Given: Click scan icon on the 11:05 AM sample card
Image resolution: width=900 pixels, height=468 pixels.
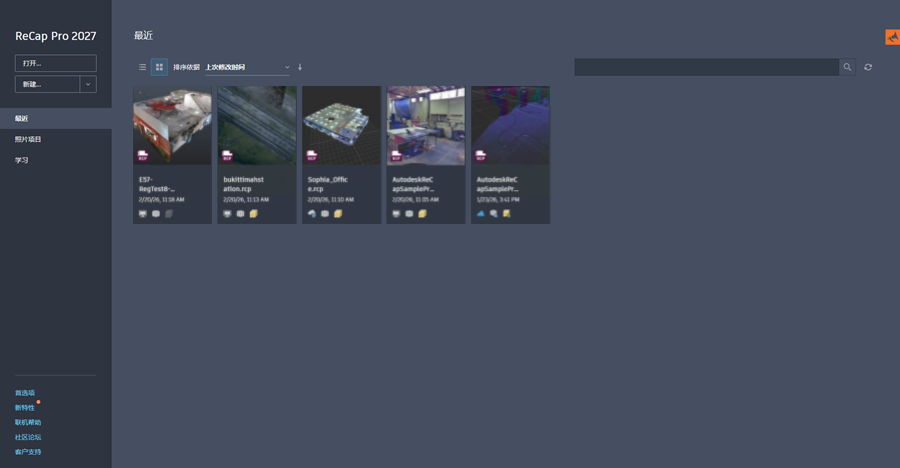Looking at the screenshot, I should (x=409, y=214).
